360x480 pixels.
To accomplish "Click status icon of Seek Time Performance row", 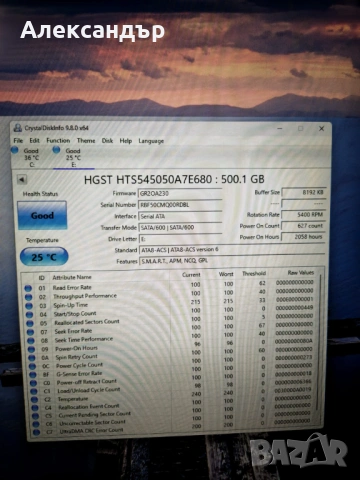I will coord(31,341).
